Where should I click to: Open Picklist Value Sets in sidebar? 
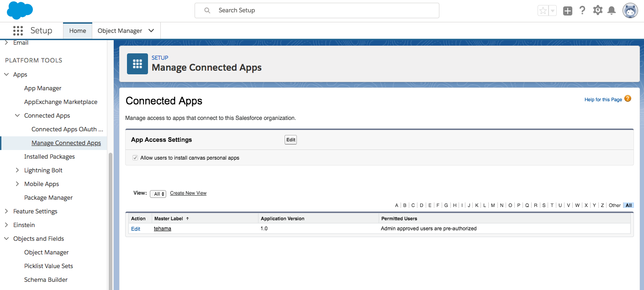(x=48, y=266)
